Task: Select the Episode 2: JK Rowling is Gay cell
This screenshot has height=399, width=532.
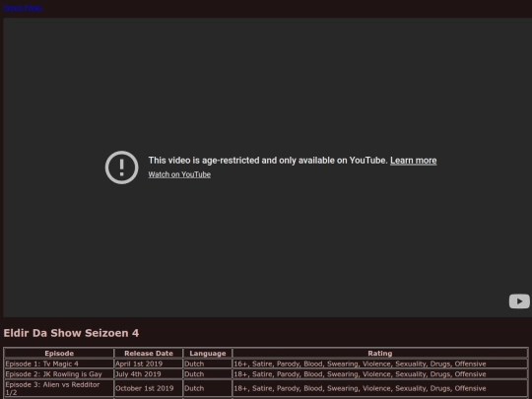Action: coord(59,374)
